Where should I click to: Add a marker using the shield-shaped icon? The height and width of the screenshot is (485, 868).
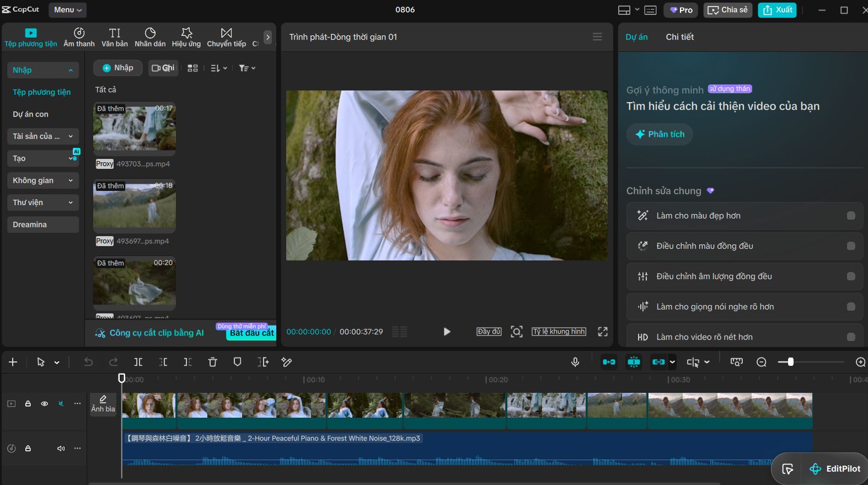(x=238, y=362)
